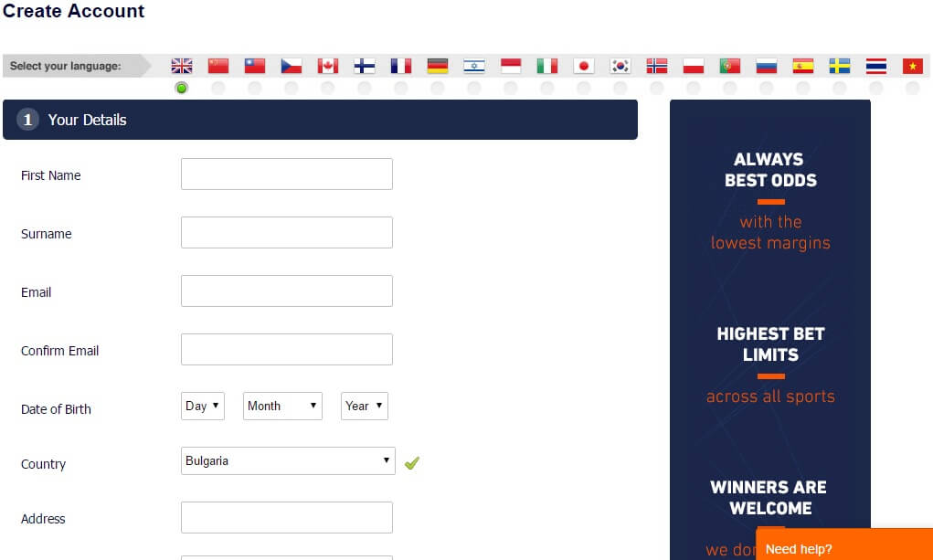Select the radio button below Russia flag

point(767,88)
